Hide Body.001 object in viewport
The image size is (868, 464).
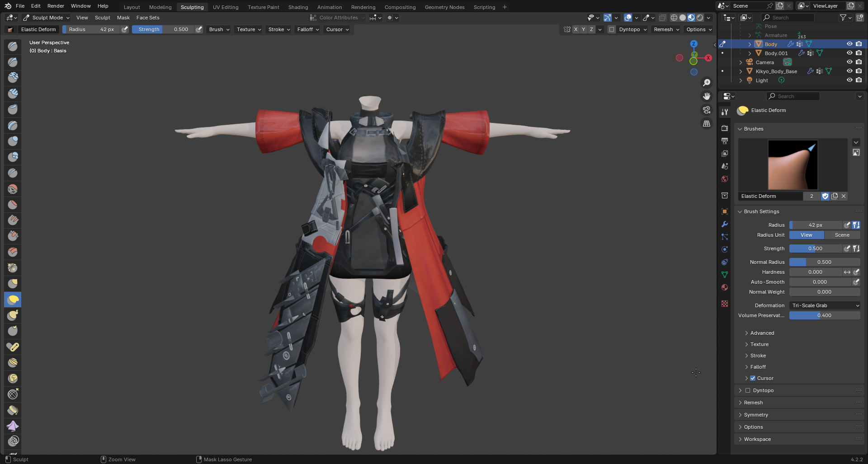(849, 53)
